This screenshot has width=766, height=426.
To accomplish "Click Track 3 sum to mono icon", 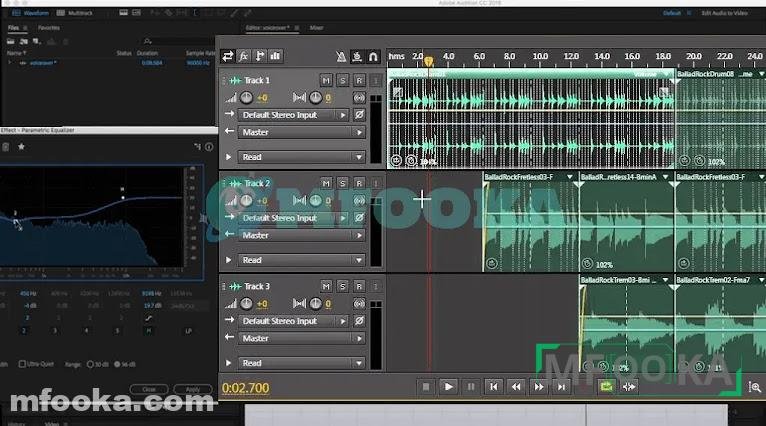I will pyautogui.click(x=359, y=304).
